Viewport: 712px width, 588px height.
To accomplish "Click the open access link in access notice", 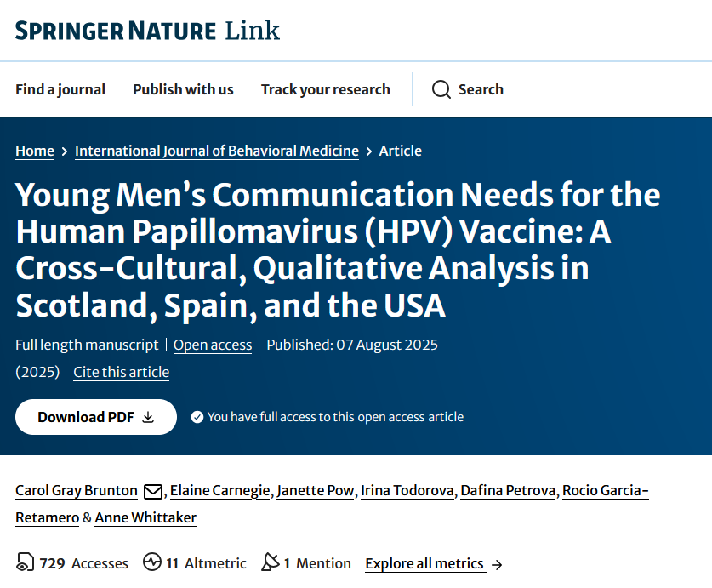I will pos(390,417).
